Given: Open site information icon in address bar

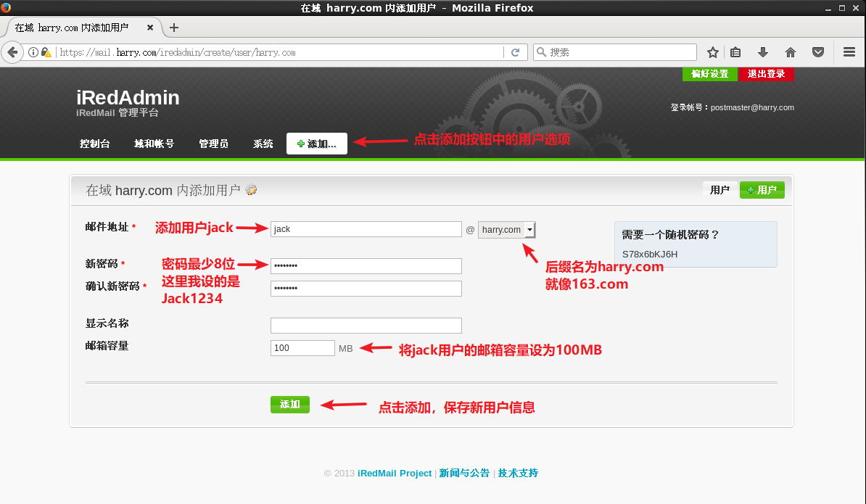Looking at the screenshot, I should 33,52.
